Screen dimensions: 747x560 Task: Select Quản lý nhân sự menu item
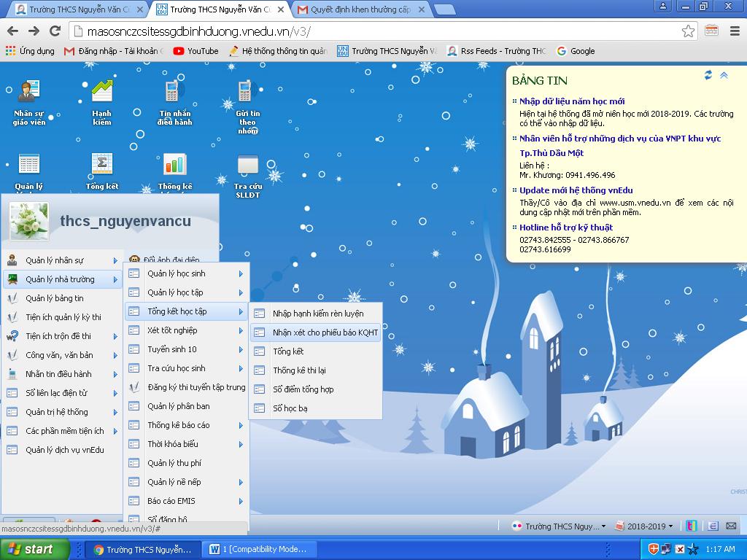point(62,260)
